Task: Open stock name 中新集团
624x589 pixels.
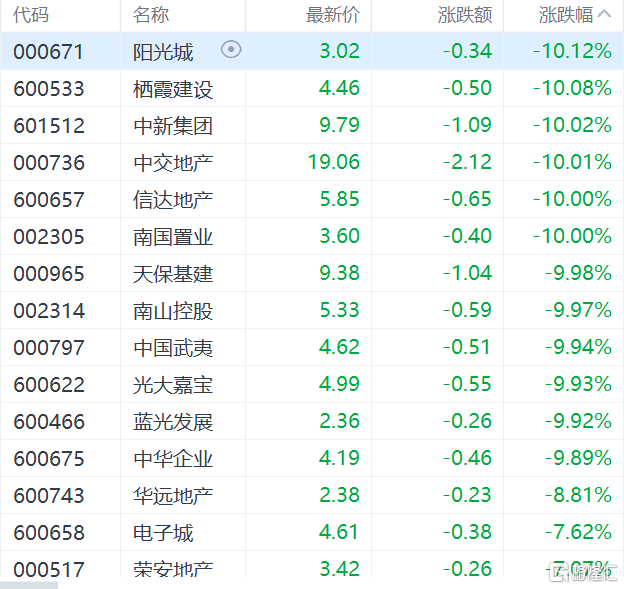Action: coord(173,126)
